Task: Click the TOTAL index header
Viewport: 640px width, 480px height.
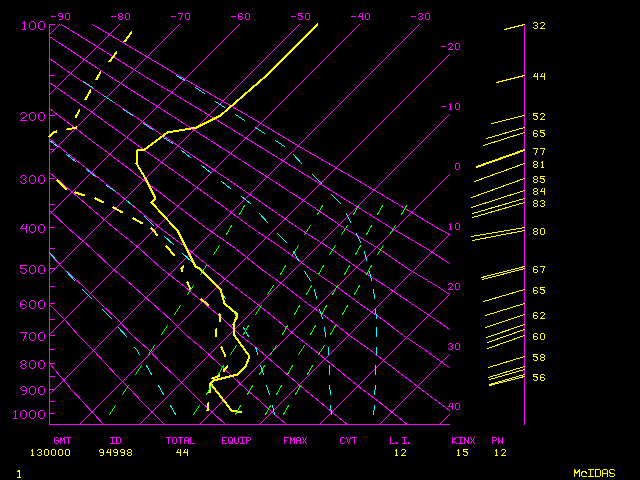Action: coord(181,440)
